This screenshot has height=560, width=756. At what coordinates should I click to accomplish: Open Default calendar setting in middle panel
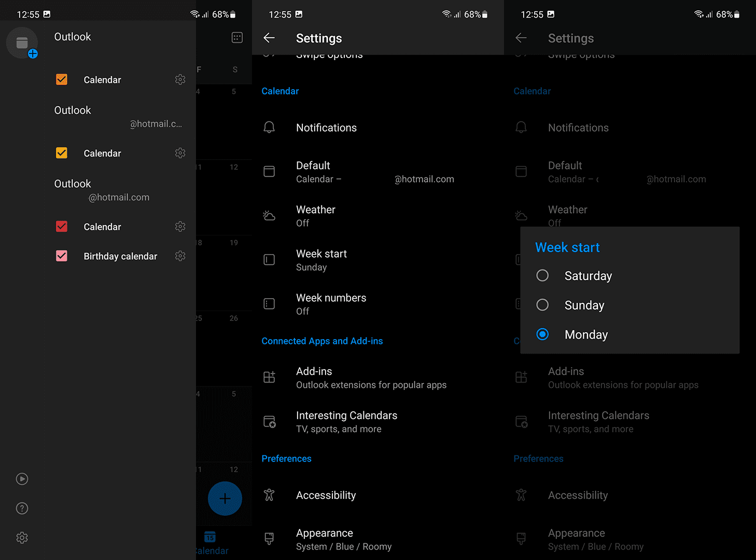point(378,172)
